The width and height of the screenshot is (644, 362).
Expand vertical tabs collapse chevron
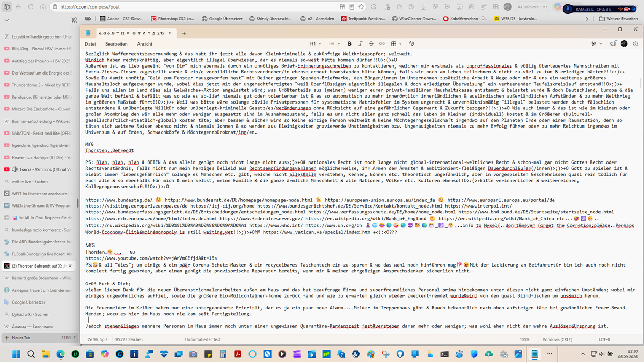pos(6,19)
